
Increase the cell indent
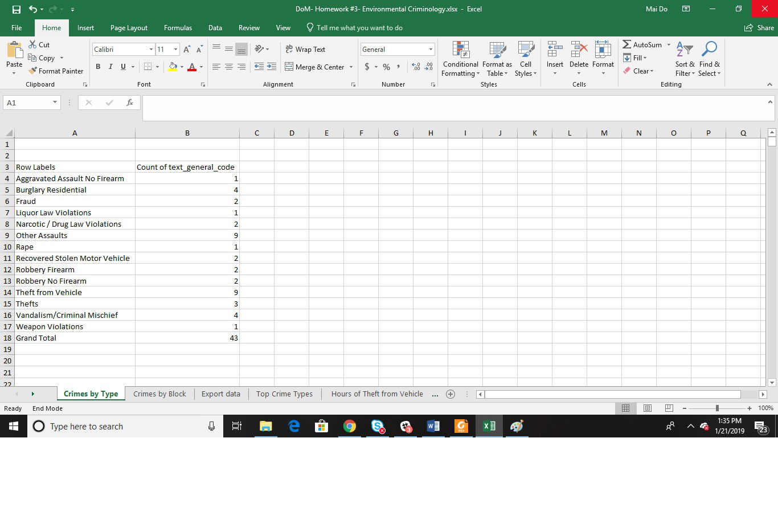click(x=272, y=67)
